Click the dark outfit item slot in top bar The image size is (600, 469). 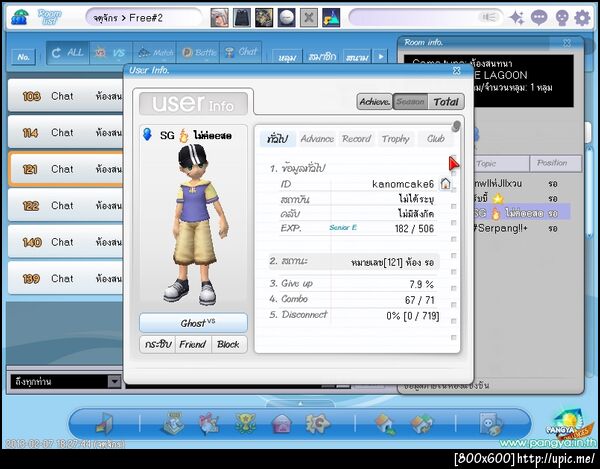[242, 18]
